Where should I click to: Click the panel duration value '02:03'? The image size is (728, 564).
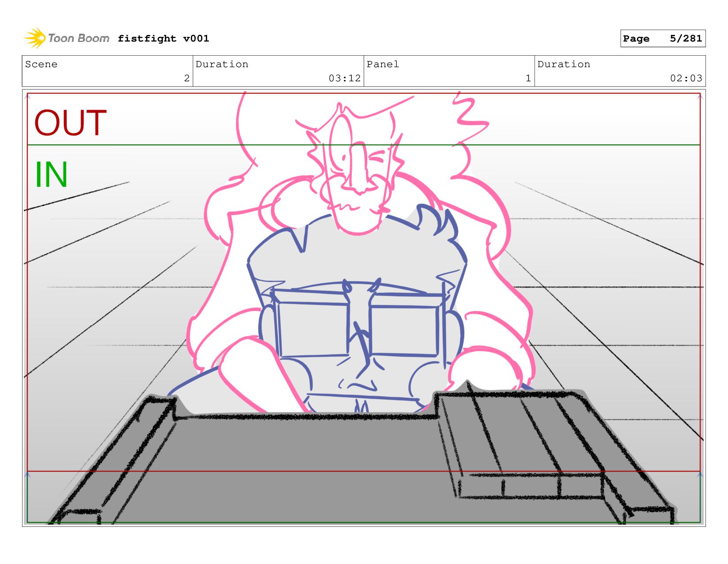(x=686, y=78)
